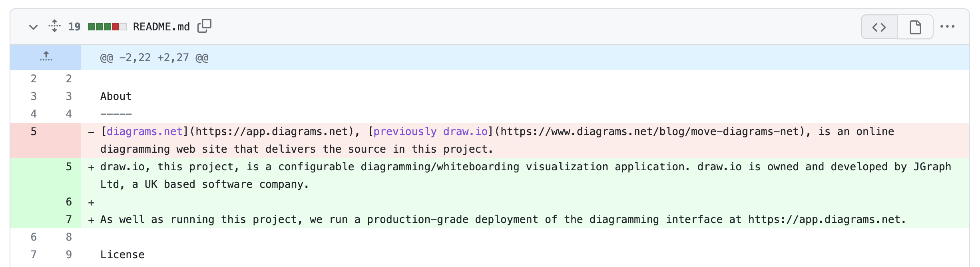The image size is (980, 267).
Task: Click the copy file name icon
Action: pyautogui.click(x=205, y=26)
